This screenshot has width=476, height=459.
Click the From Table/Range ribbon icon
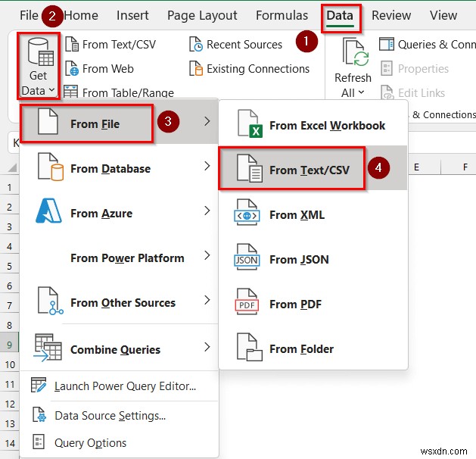pos(70,92)
